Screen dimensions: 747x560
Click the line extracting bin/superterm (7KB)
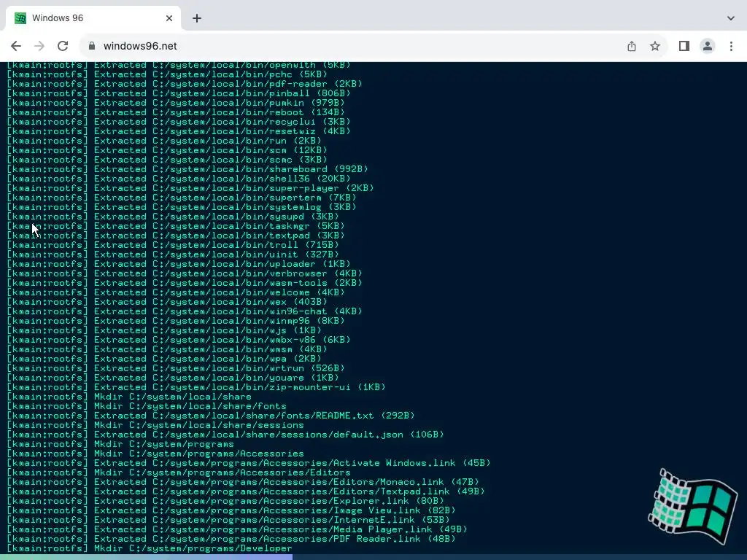(x=182, y=198)
